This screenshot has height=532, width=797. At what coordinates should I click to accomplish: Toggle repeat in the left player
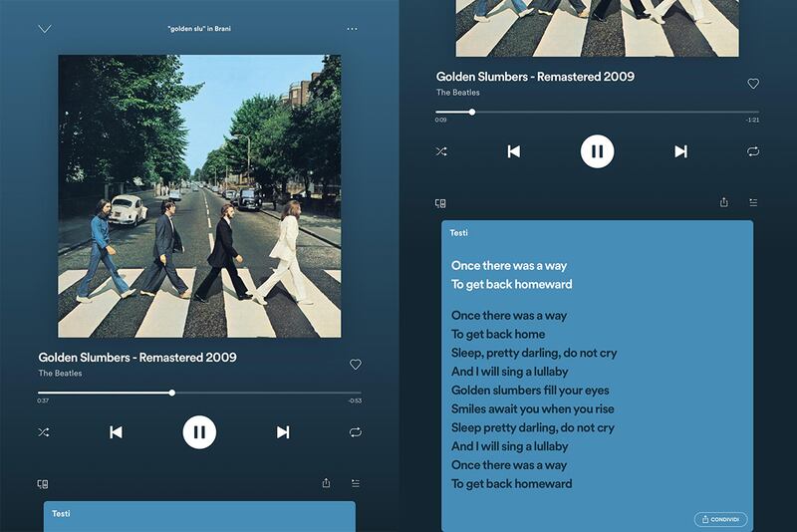pos(356,432)
